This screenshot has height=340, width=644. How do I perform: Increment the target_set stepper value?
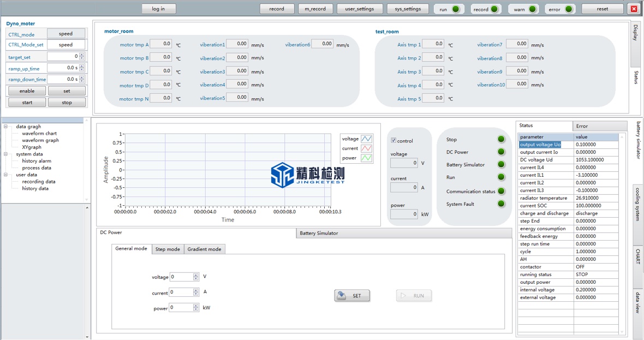[x=82, y=55]
